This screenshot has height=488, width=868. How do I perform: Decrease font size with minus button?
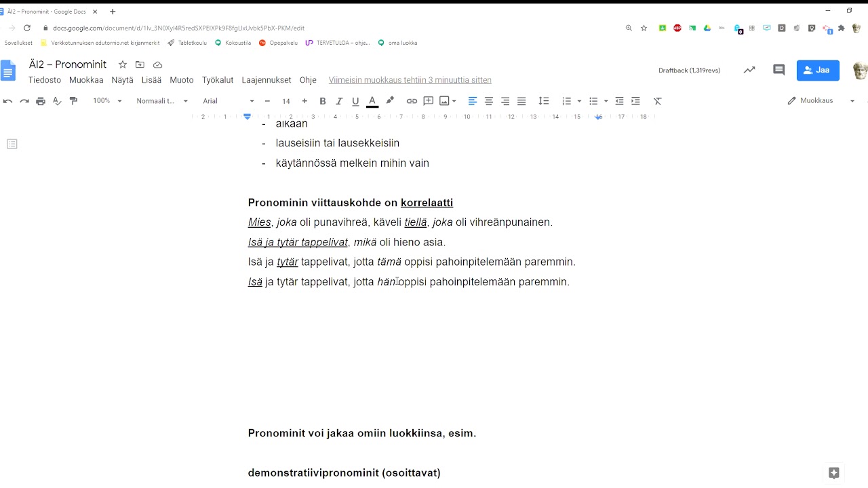tap(267, 101)
